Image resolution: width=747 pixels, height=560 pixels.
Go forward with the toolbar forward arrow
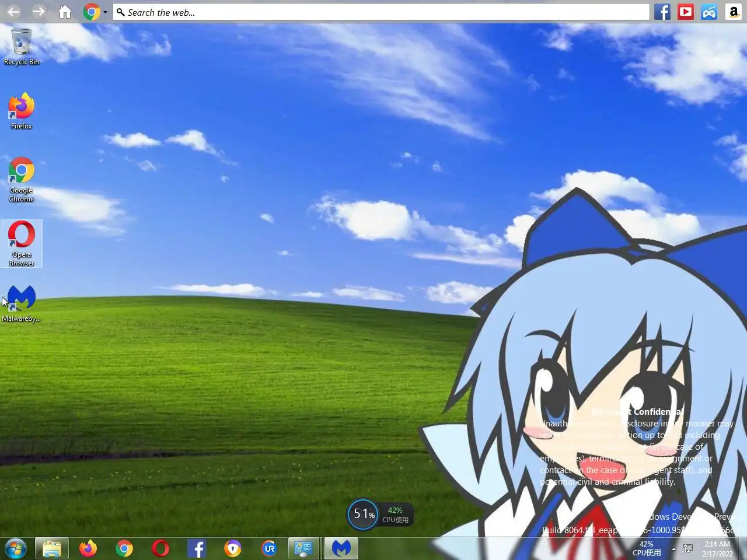coord(39,12)
